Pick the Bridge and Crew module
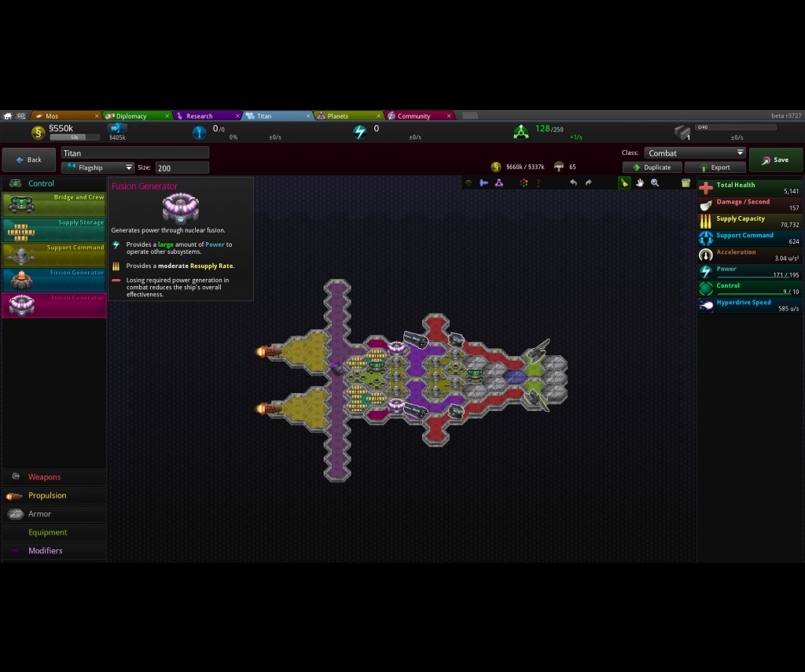805x672 pixels. [54, 204]
